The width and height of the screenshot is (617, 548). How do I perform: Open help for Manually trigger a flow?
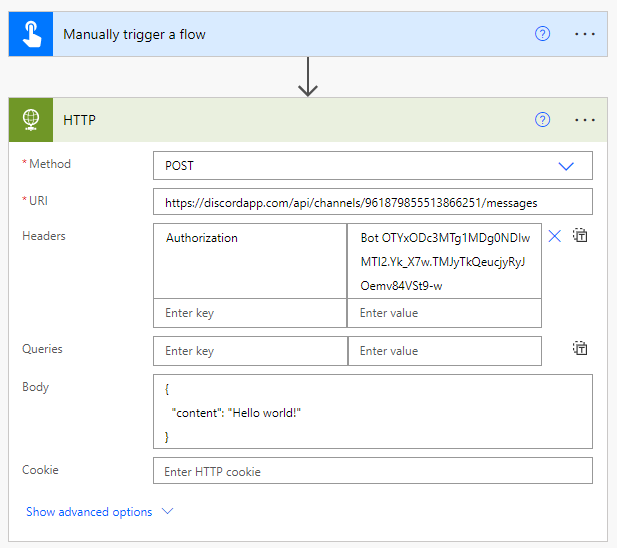[542, 34]
